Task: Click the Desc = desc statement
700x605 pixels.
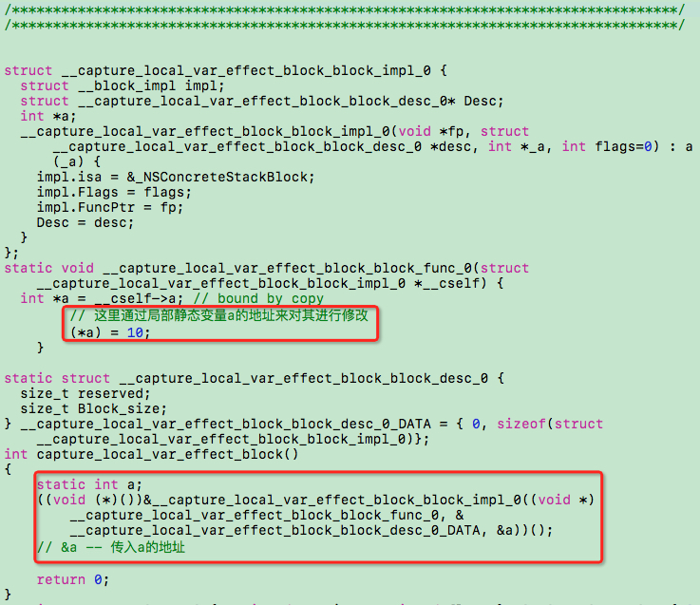Action: (x=85, y=222)
